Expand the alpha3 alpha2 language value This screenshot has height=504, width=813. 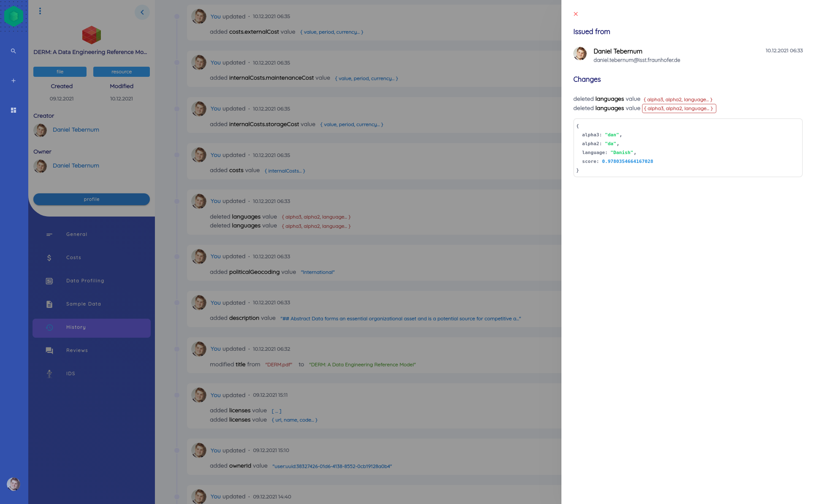tap(677, 99)
